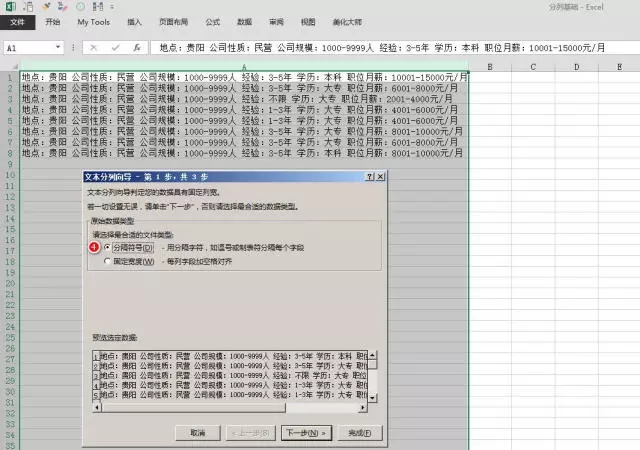Screen dimensions: 640x450
Task: Switch to the 插入 ribbon tab
Action: (x=134, y=22)
